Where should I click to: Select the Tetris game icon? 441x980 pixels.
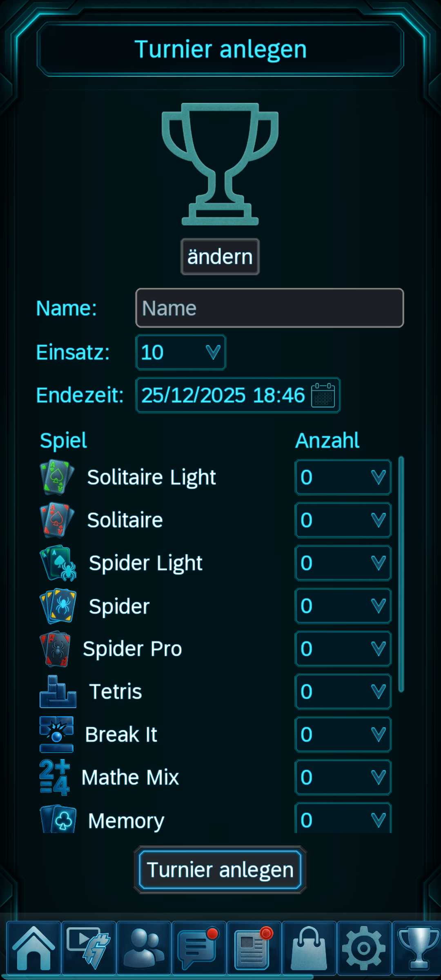(x=57, y=692)
